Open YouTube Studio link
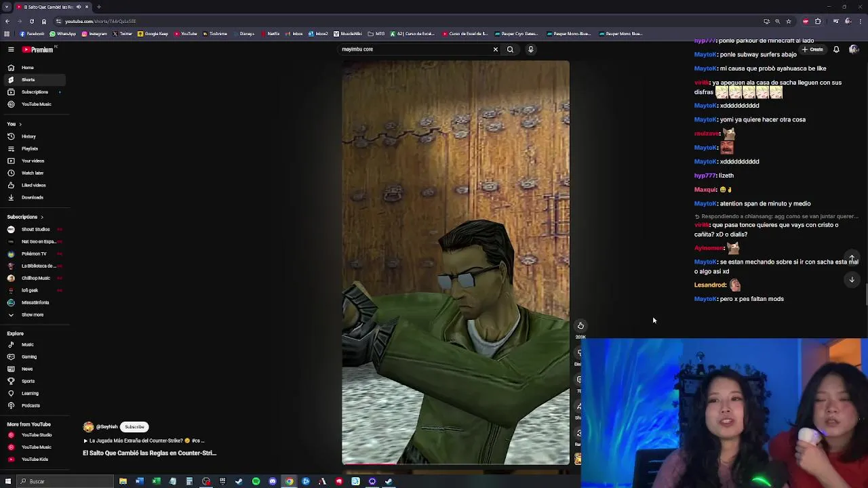868x488 pixels. pyautogui.click(x=36, y=435)
